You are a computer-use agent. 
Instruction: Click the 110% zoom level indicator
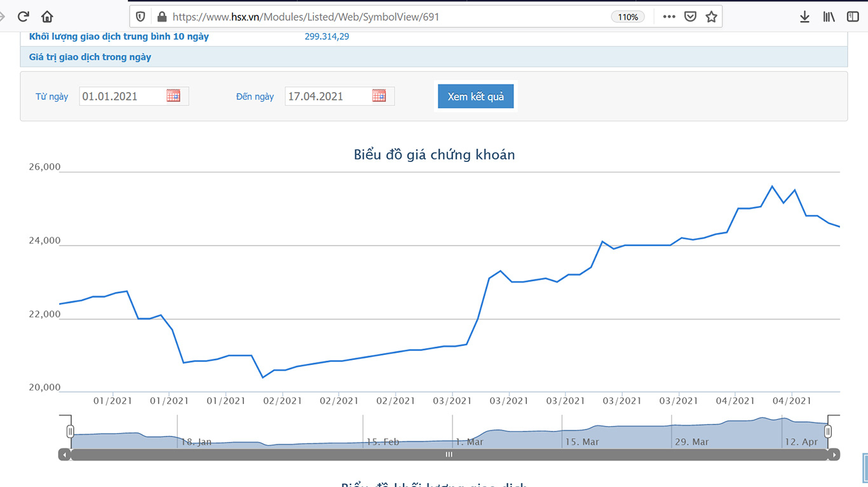coord(628,17)
